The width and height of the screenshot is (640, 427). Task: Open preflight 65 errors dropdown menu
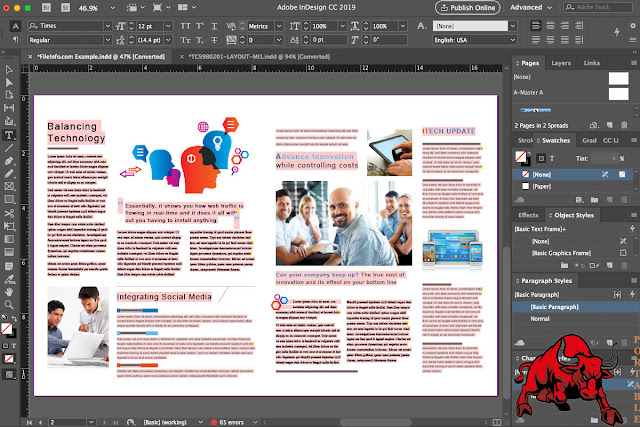(255, 422)
